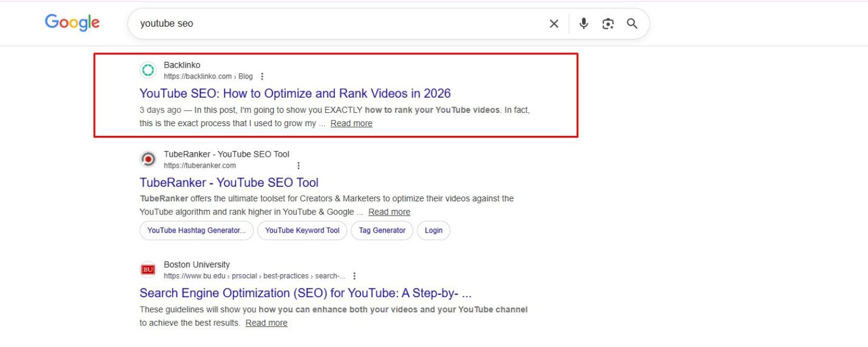Screen dimensions: 868x347
Task: Click the TubeRanker red favicon
Action: click(148, 158)
